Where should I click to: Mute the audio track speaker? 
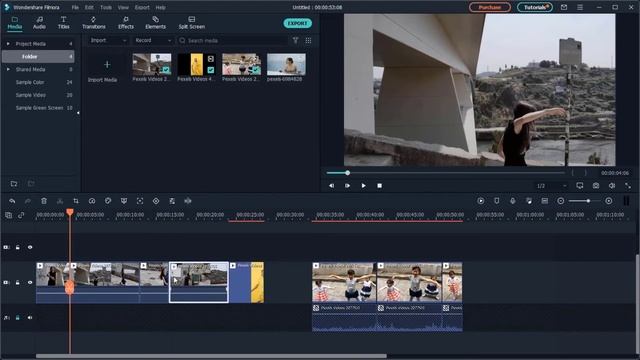(30, 318)
